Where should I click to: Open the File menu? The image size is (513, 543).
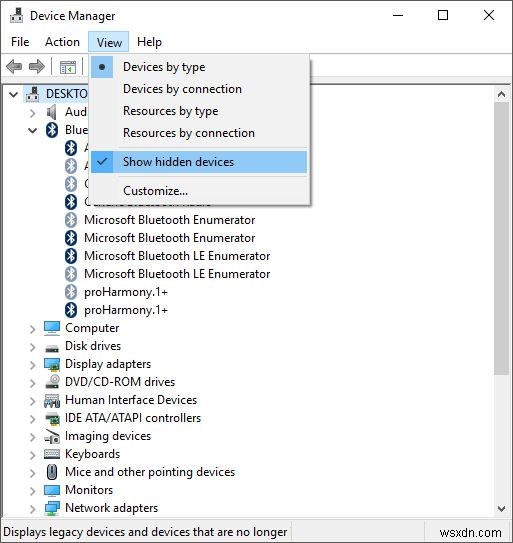(x=20, y=42)
